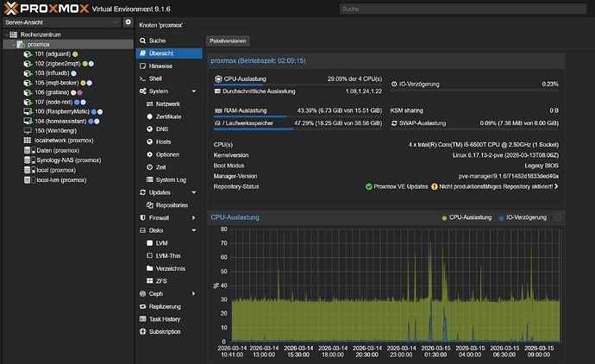Select container 102 (zigbee2mqtt)

(58, 63)
